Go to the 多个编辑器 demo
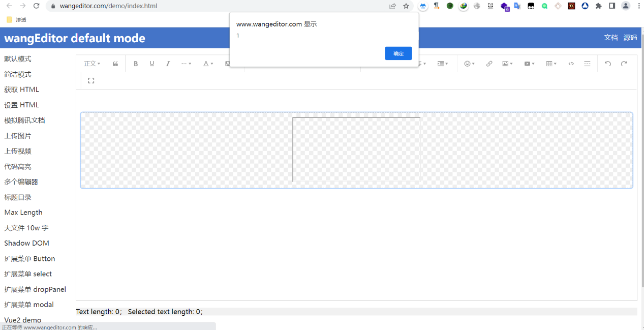644x330 pixels. pos(21,182)
